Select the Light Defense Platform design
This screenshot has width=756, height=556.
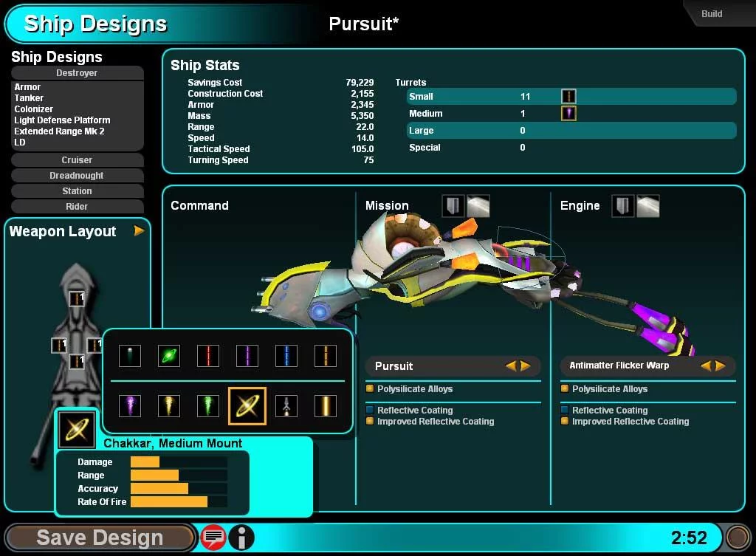click(x=63, y=120)
